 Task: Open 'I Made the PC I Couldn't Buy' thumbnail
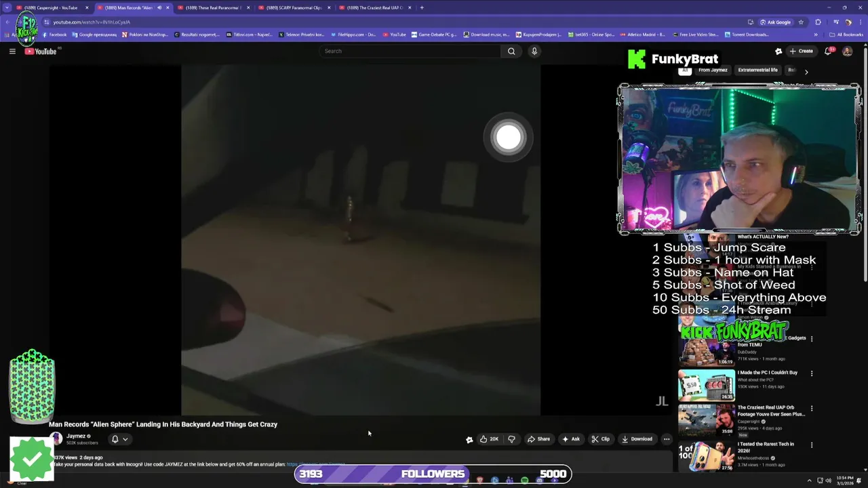(706, 385)
